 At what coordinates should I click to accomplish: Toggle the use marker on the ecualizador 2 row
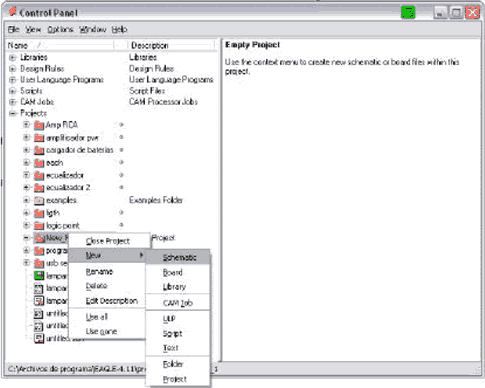121,187
